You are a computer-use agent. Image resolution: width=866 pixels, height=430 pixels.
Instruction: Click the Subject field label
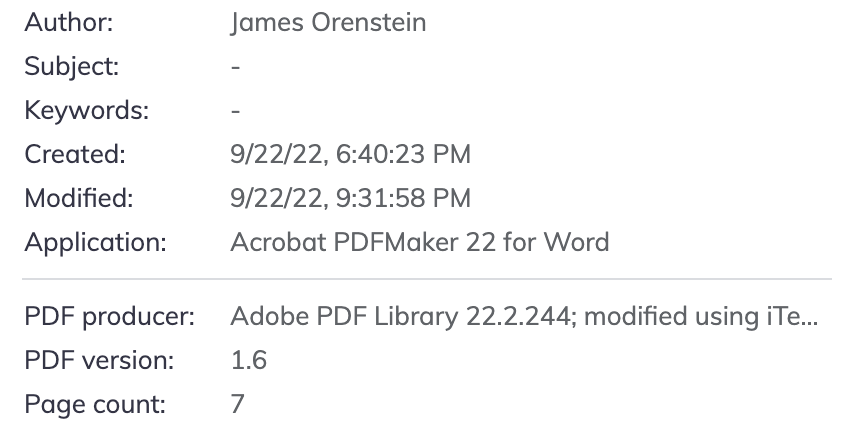coord(71,67)
